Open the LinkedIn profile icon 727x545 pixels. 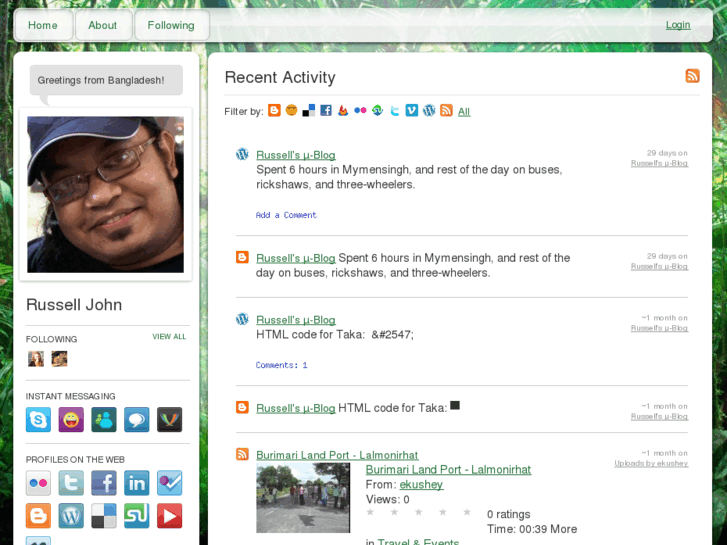click(x=137, y=483)
